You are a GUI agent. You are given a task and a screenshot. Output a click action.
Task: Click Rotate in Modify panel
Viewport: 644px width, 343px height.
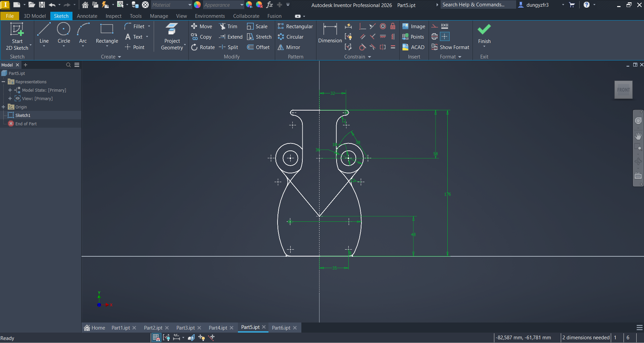[x=203, y=47]
